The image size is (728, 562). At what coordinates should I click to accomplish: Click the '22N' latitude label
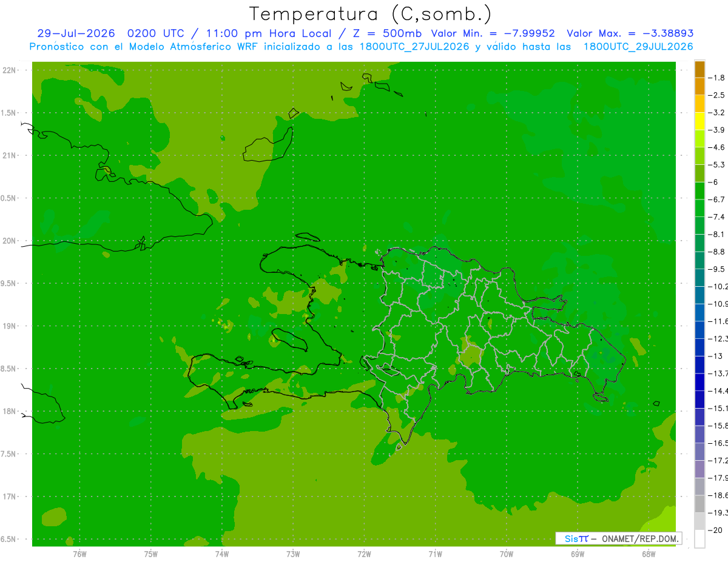(x=10, y=70)
